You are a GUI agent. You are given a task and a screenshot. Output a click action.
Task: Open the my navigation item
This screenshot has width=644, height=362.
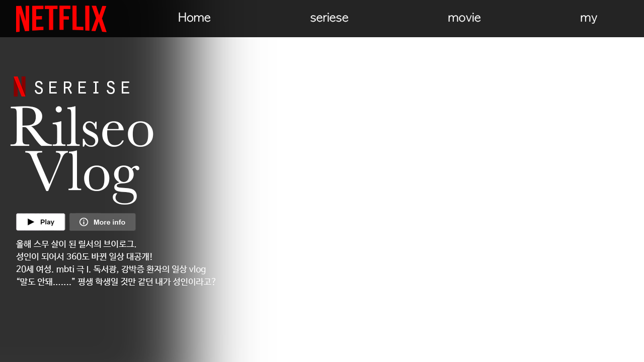pyautogui.click(x=588, y=18)
